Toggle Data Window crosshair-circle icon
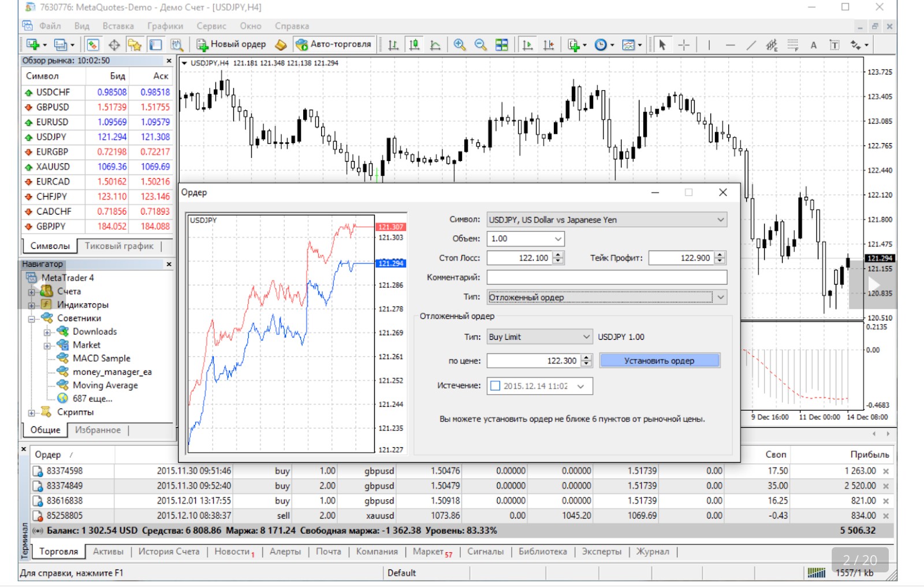This screenshot has height=588, width=924. point(114,44)
